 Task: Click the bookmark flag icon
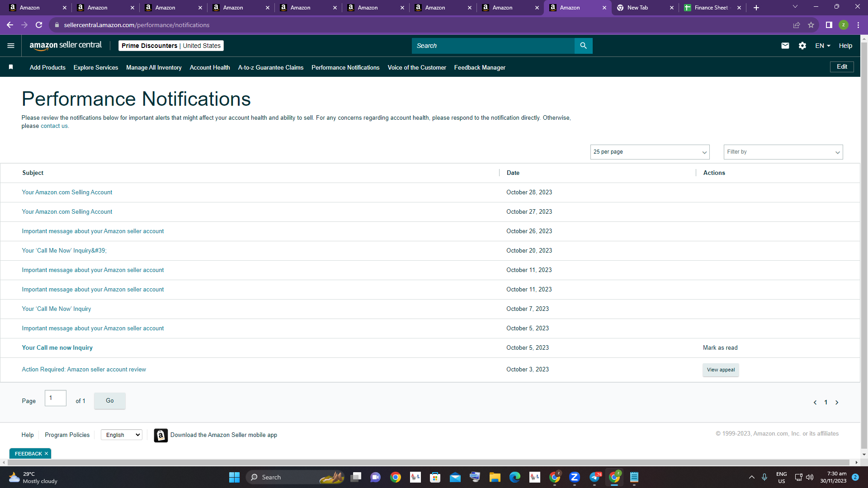[11, 67]
